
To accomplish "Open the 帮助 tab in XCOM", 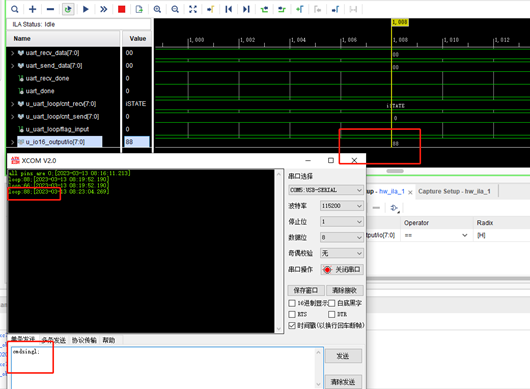I will coord(109,340).
